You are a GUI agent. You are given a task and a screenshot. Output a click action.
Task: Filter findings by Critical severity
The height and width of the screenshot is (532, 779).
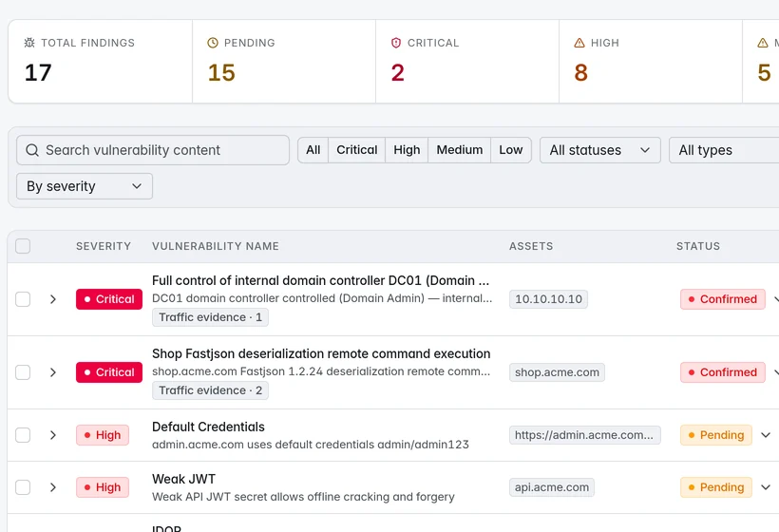point(356,150)
